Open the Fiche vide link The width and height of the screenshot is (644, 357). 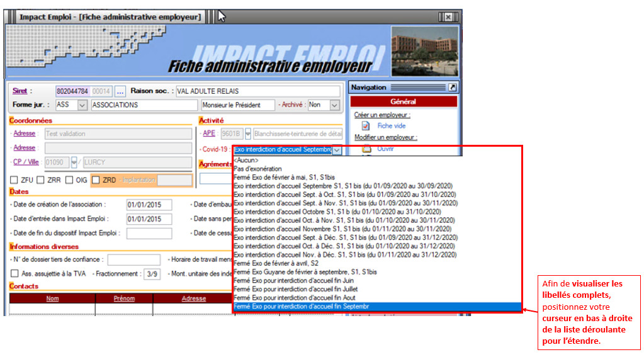(x=392, y=126)
